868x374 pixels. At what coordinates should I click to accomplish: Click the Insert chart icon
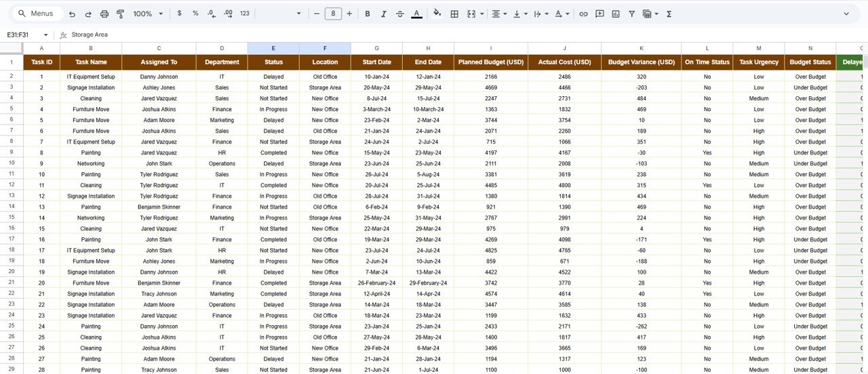click(x=616, y=14)
